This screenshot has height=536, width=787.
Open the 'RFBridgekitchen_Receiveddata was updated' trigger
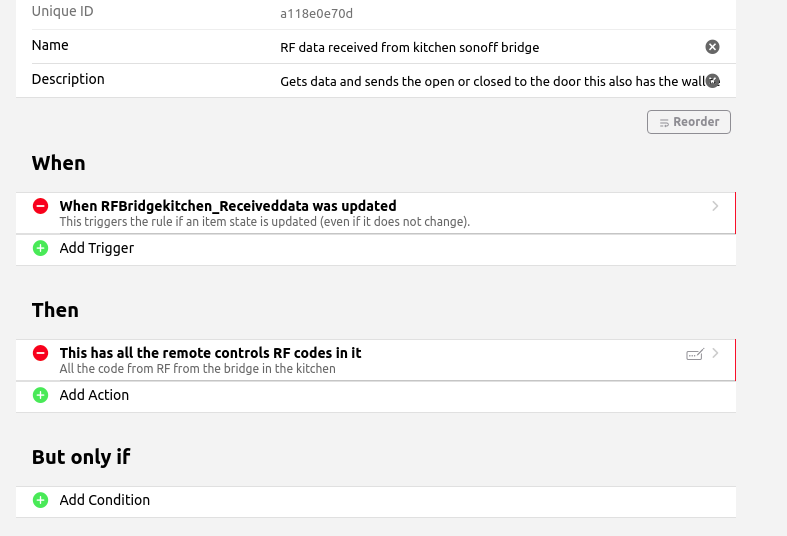tap(228, 207)
